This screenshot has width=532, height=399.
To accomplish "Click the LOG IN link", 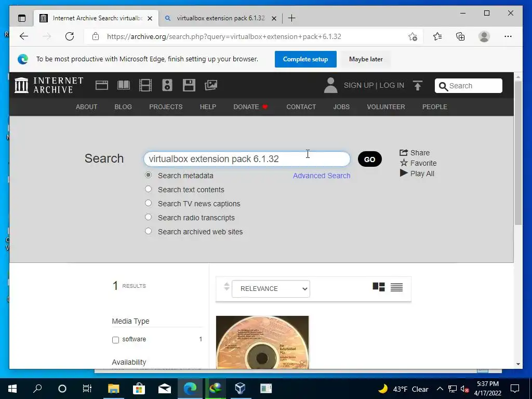I will (392, 85).
